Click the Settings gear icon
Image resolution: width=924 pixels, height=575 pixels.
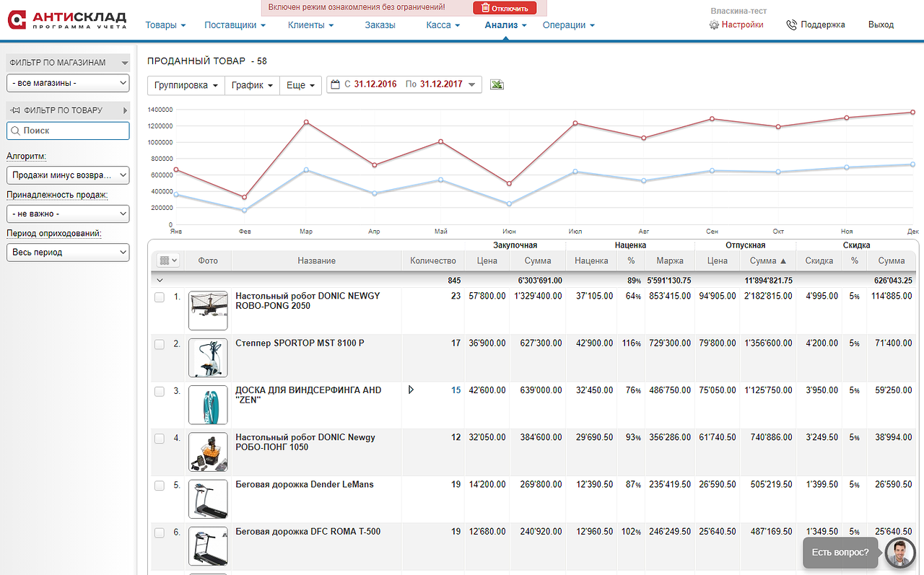click(714, 25)
